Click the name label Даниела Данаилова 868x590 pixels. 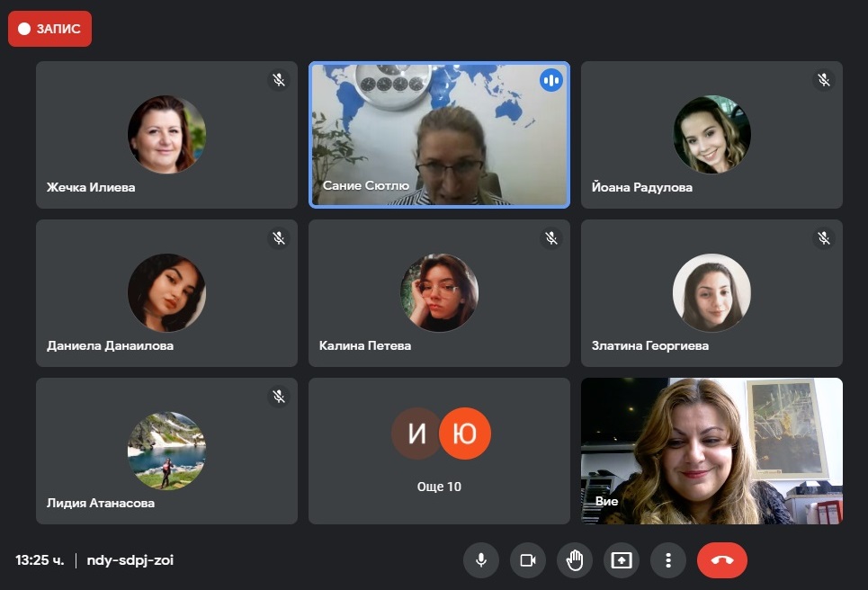(110, 345)
